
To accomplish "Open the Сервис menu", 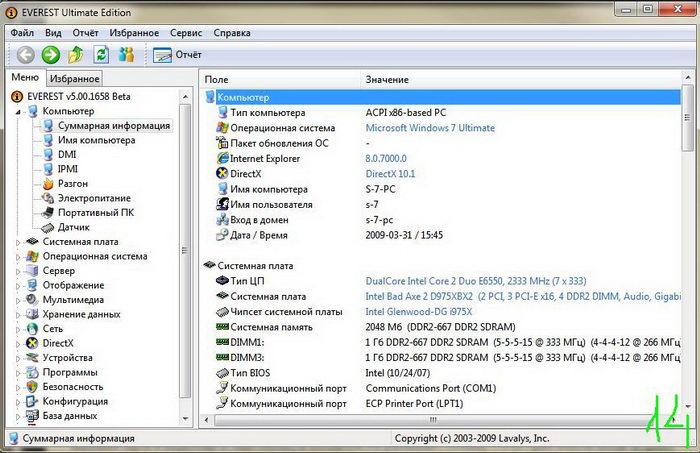I will pyautogui.click(x=186, y=33).
